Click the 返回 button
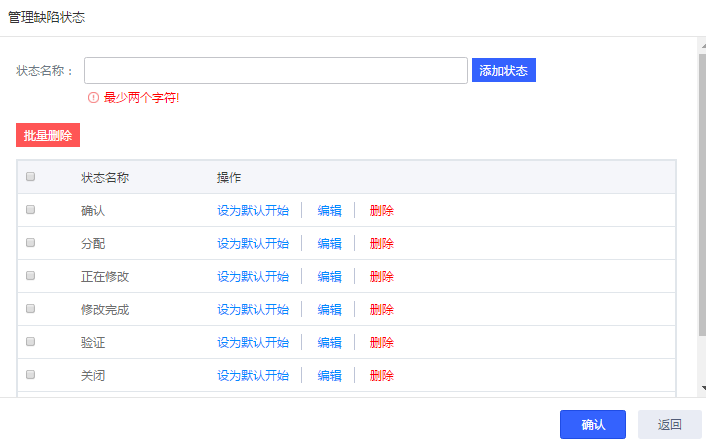 point(669,424)
